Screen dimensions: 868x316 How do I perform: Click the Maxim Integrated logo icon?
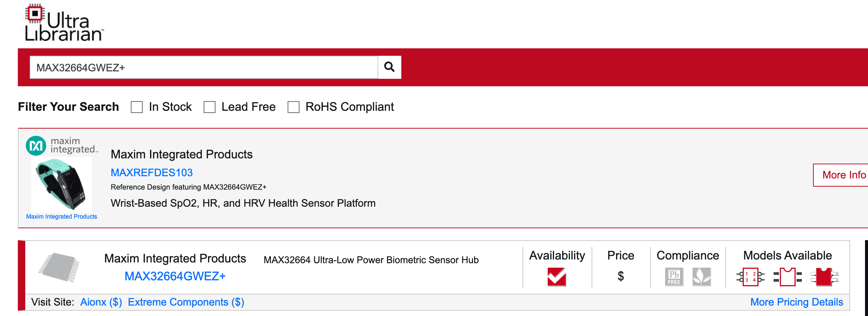(62, 145)
